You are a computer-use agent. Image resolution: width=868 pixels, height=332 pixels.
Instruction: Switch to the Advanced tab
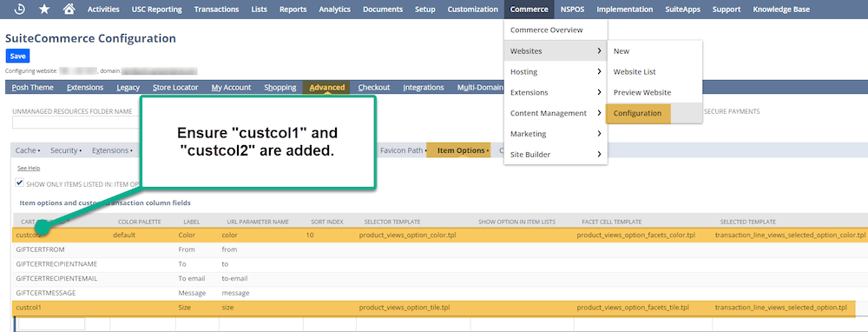point(326,87)
